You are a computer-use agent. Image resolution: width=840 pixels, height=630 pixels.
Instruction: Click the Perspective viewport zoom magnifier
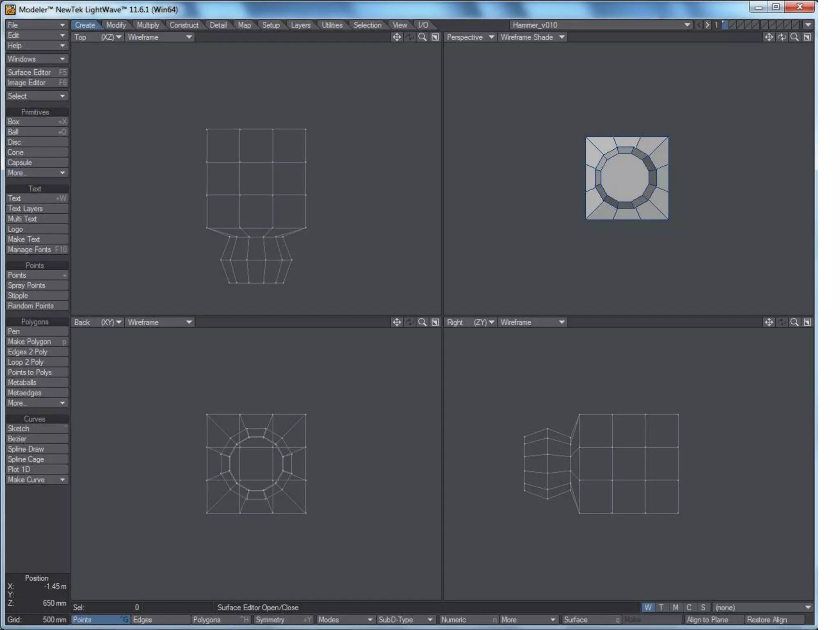(x=794, y=37)
